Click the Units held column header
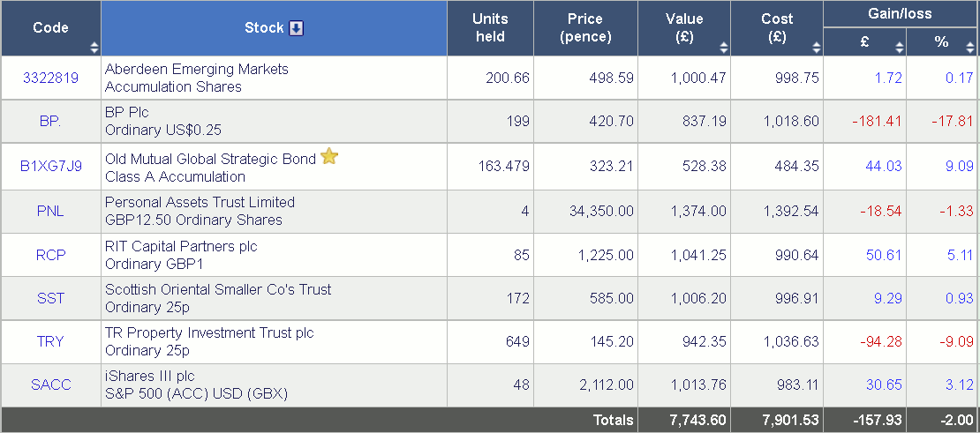The width and height of the screenshot is (980, 433). [x=491, y=28]
